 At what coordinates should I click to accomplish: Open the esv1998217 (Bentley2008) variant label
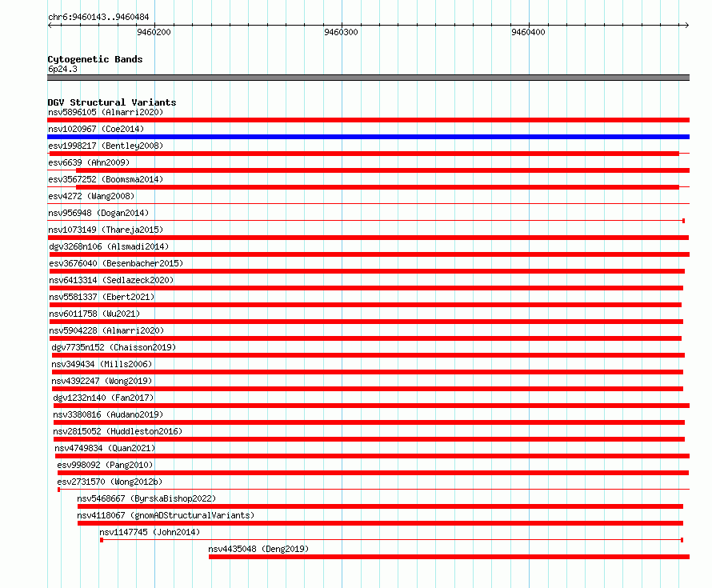[106, 146]
